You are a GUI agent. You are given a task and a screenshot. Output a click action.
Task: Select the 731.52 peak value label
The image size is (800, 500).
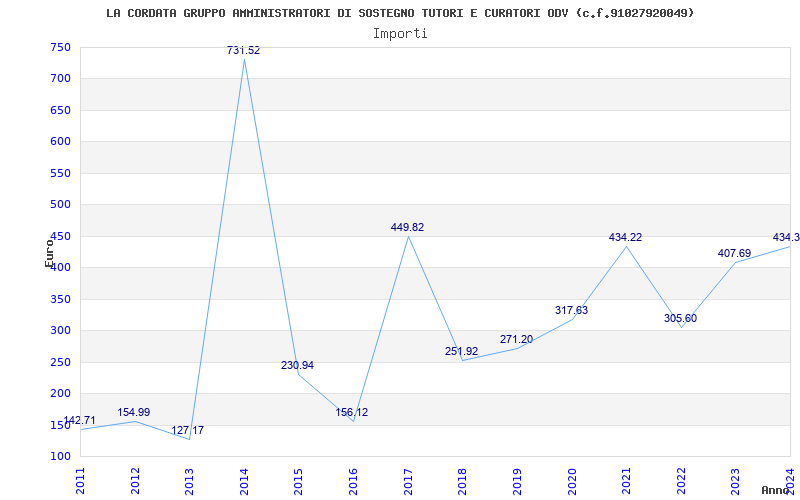pos(243,50)
